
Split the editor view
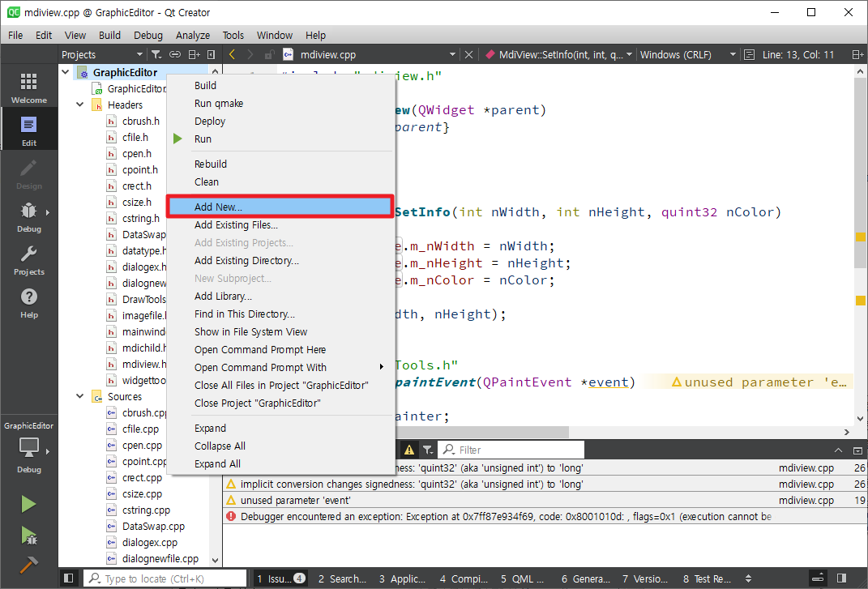(857, 54)
